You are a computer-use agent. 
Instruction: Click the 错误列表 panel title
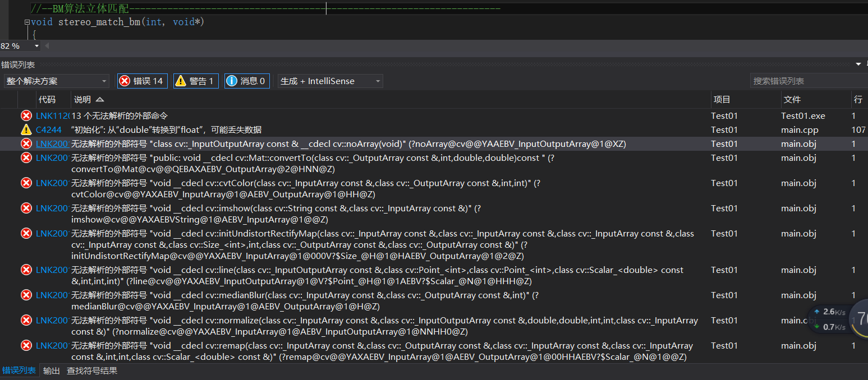tap(18, 65)
